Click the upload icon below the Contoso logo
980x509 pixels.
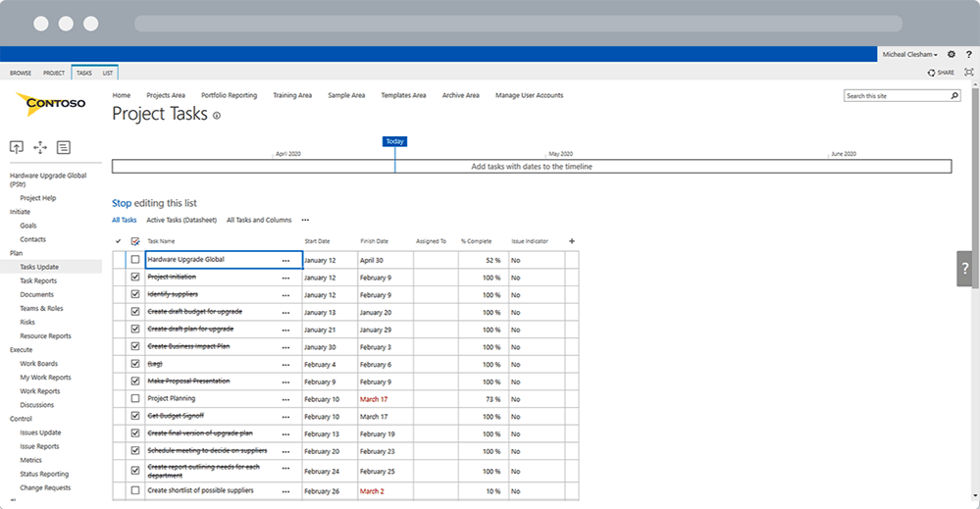pos(17,147)
